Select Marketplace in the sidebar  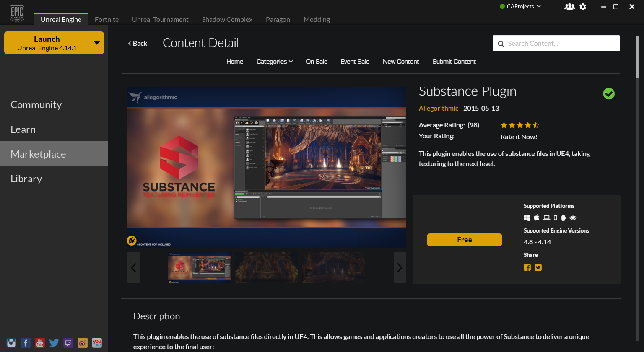pos(54,154)
